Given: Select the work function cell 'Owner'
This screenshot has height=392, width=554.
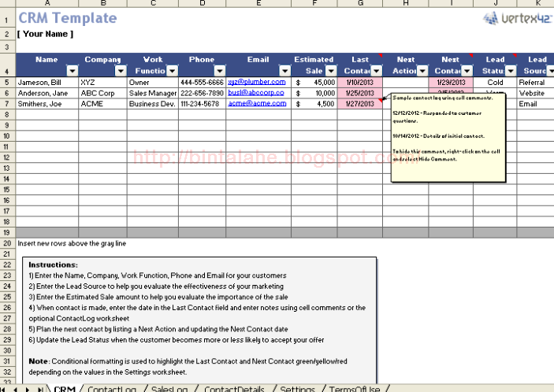Looking at the screenshot, I should 153,82.
